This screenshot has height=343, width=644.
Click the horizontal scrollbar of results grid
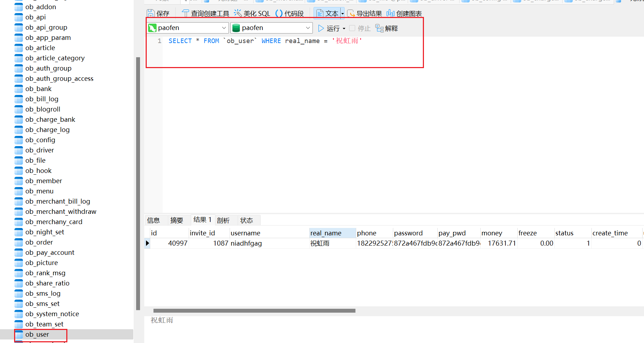pyautogui.click(x=254, y=311)
